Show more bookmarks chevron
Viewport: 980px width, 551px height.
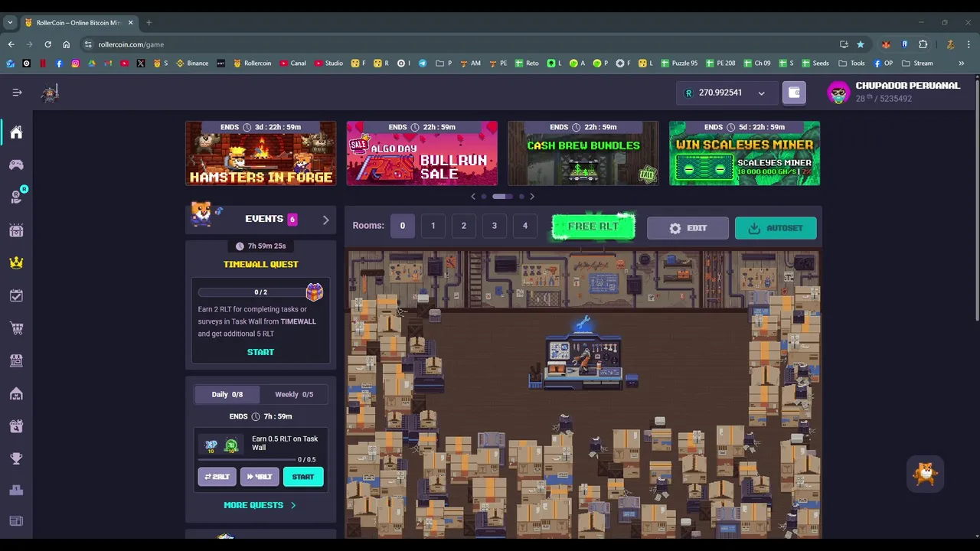(962, 64)
